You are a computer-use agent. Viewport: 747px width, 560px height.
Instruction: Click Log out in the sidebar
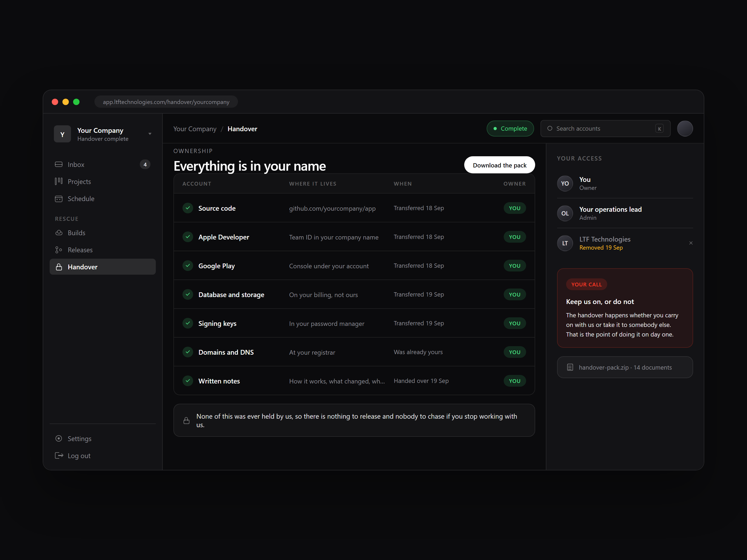(x=103, y=456)
